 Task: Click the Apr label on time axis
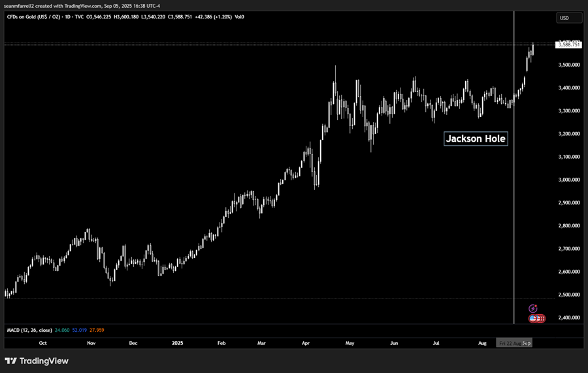point(306,342)
